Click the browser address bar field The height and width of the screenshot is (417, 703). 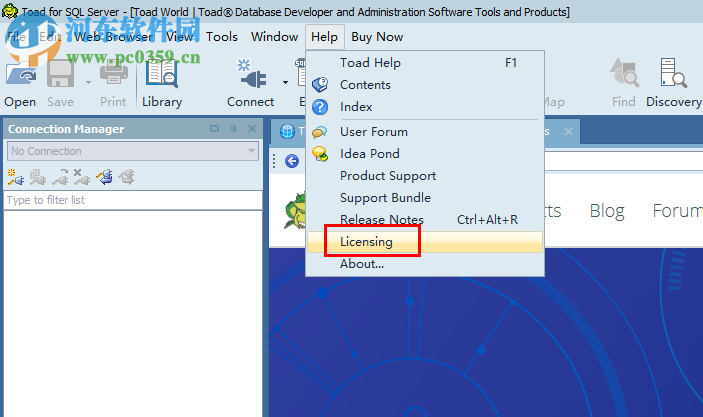click(x=624, y=161)
